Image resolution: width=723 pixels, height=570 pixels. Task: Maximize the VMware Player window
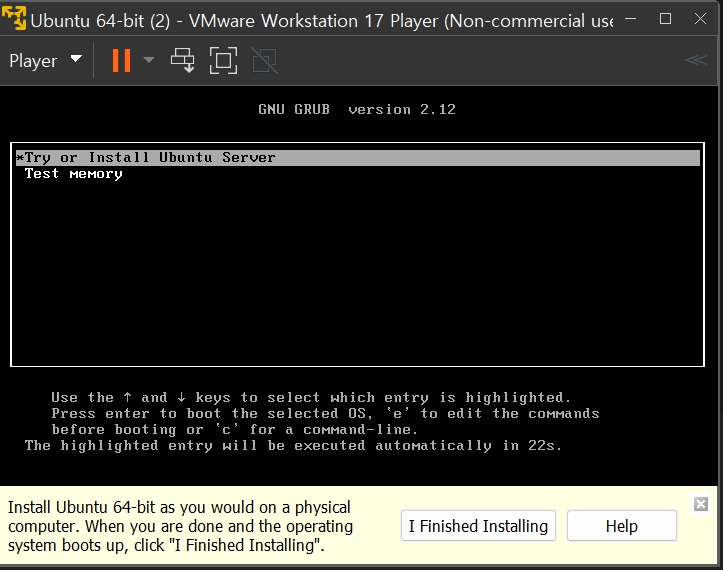point(665,19)
